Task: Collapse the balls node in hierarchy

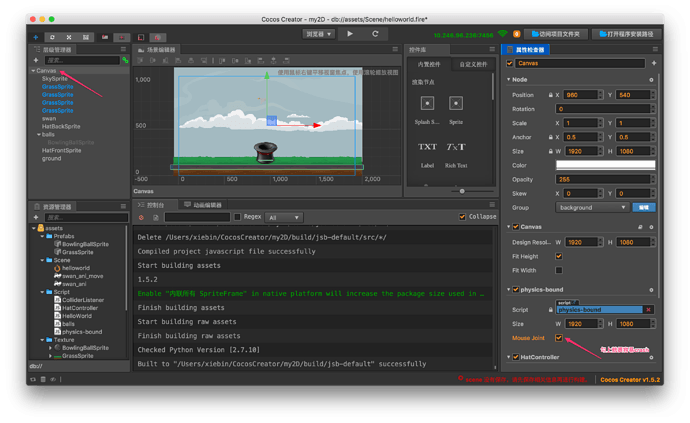Action: pyautogui.click(x=39, y=135)
